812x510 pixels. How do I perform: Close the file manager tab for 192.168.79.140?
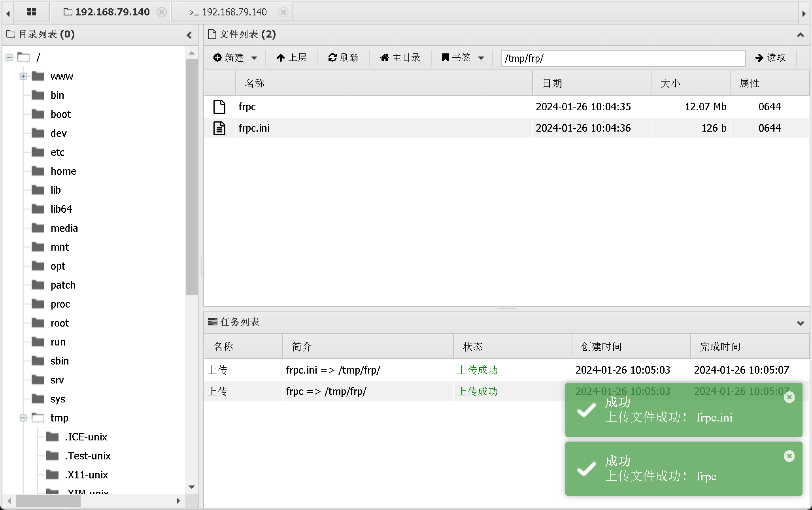point(162,12)
